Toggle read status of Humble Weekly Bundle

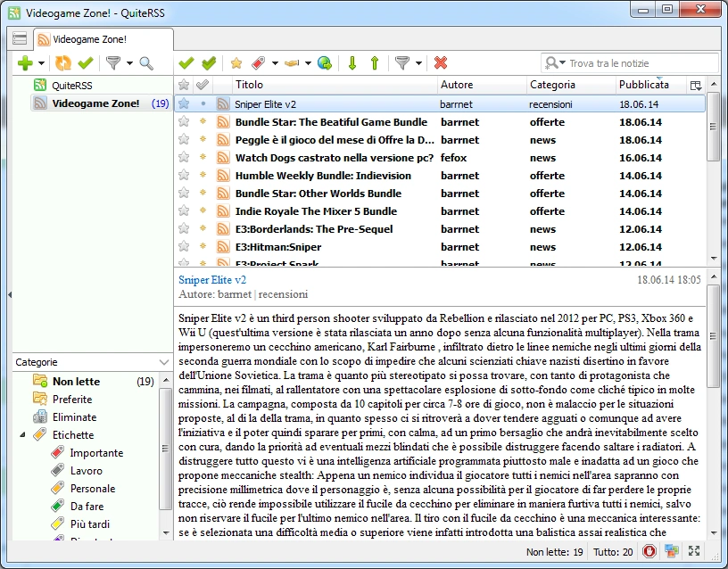203,175
